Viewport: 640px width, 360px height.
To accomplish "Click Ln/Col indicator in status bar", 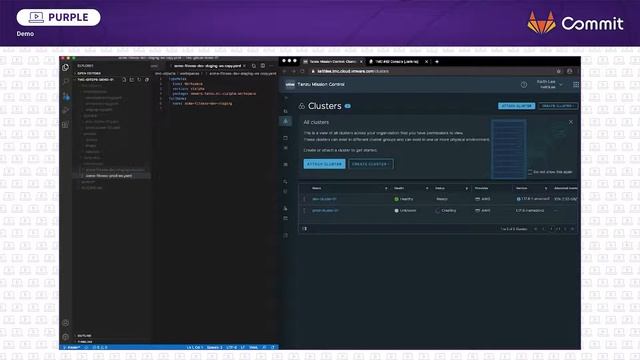I will point(194,347).
